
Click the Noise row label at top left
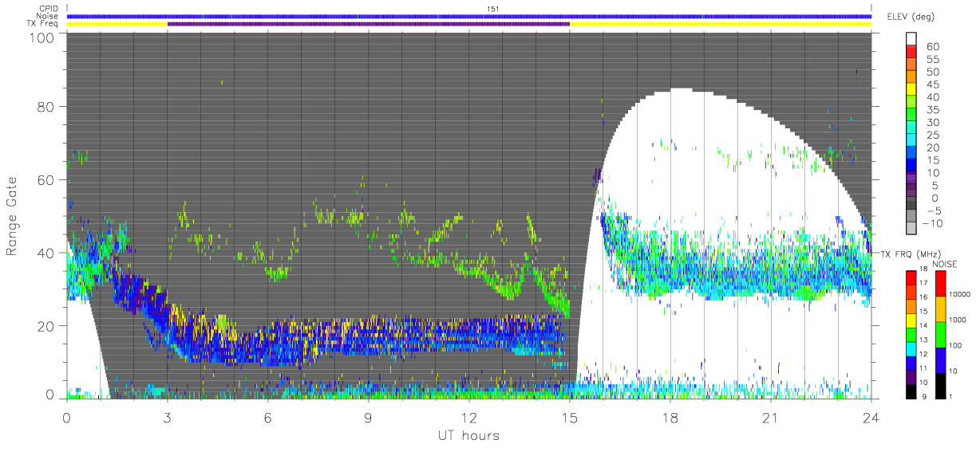(x=49, y=16)
